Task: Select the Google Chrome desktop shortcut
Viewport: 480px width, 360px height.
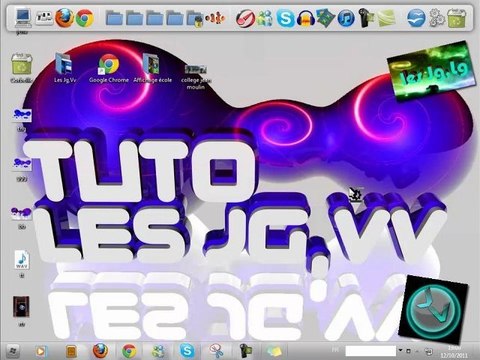Action: coord(109,68)
